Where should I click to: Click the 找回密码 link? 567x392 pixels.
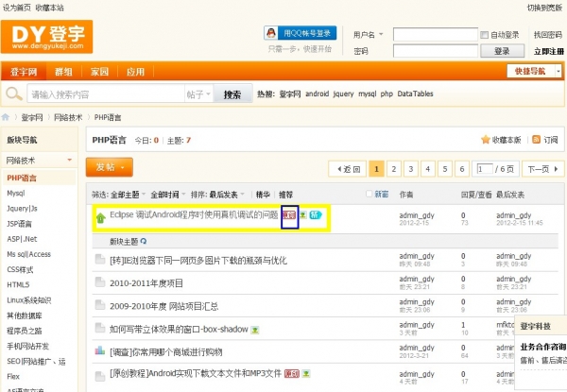coord(548,35)
